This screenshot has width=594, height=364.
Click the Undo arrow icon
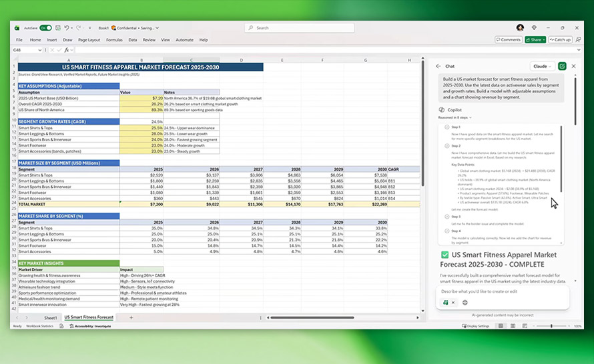(67, 28)
